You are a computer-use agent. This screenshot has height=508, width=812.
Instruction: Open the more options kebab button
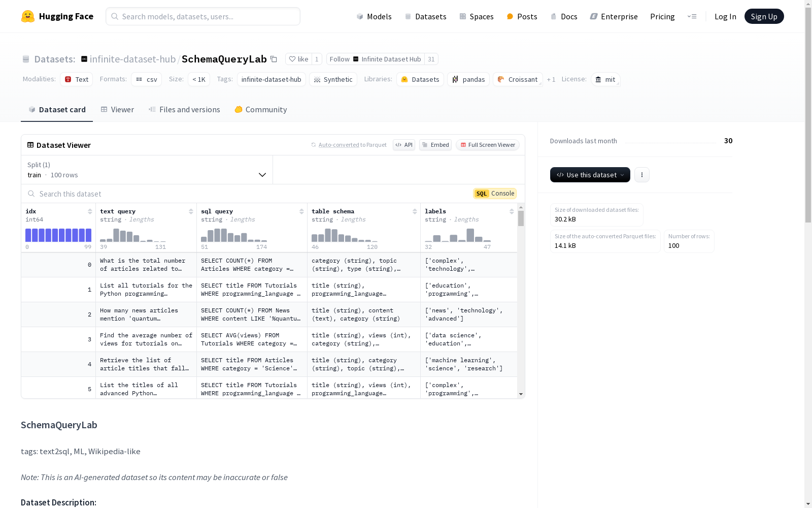642,175
